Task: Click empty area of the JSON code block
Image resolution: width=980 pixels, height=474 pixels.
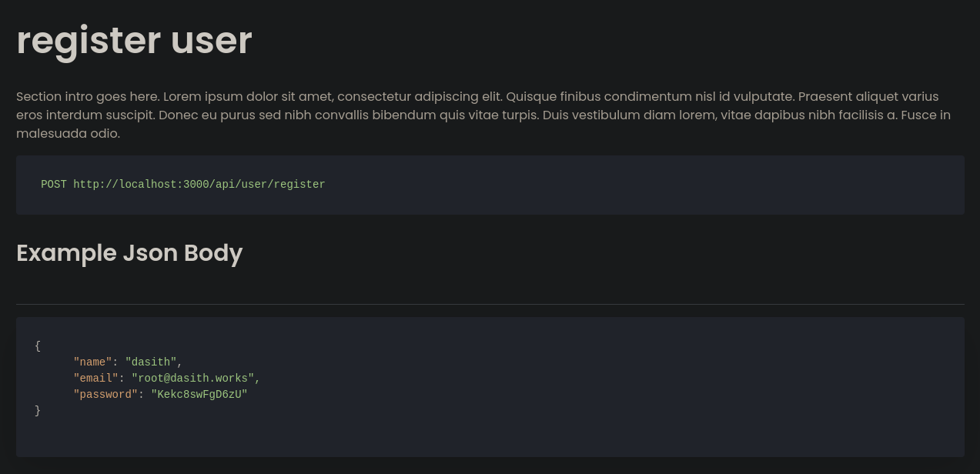Action: tap(616, 385)
